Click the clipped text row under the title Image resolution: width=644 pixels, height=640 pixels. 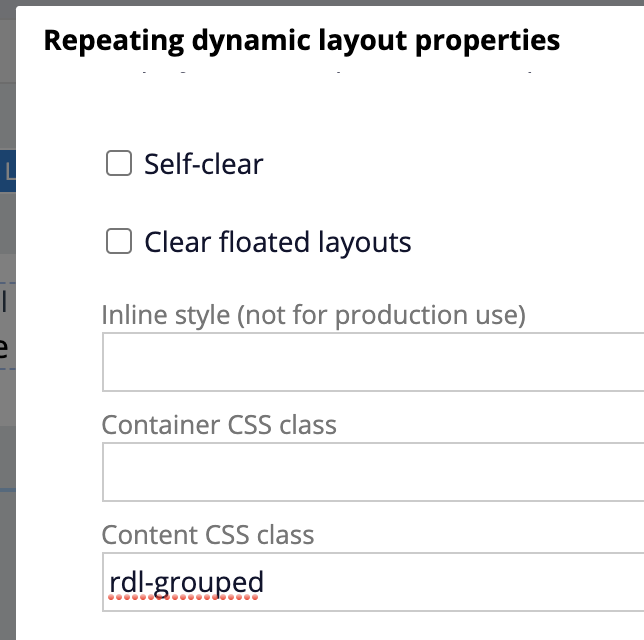pos(337,72)
